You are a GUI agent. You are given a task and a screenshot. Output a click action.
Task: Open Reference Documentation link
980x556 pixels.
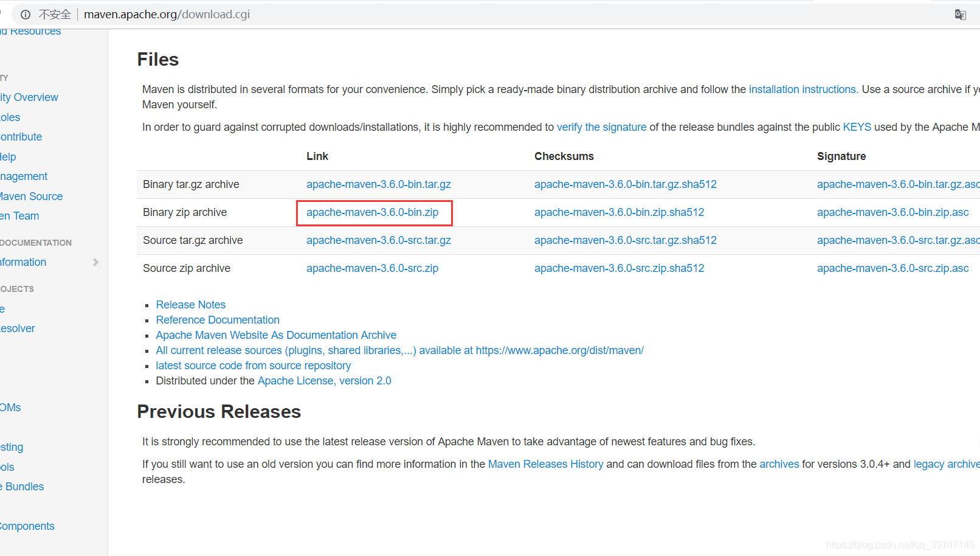tap(218, 320)
